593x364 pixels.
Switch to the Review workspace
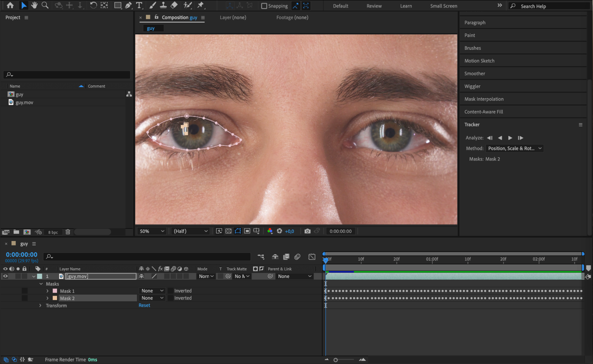[x=374, y=6]
